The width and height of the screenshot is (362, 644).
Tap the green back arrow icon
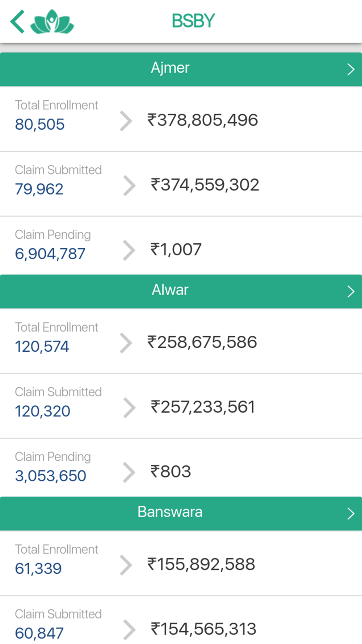tap(17, 22)
